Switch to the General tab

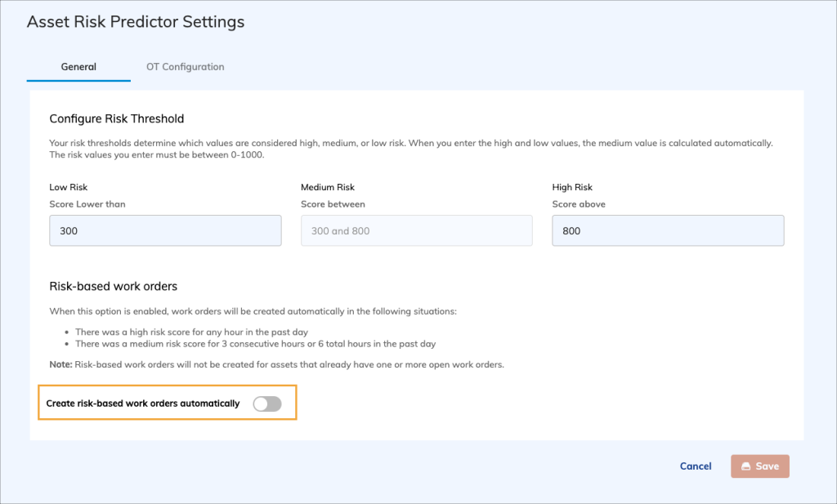coord(78,67)
